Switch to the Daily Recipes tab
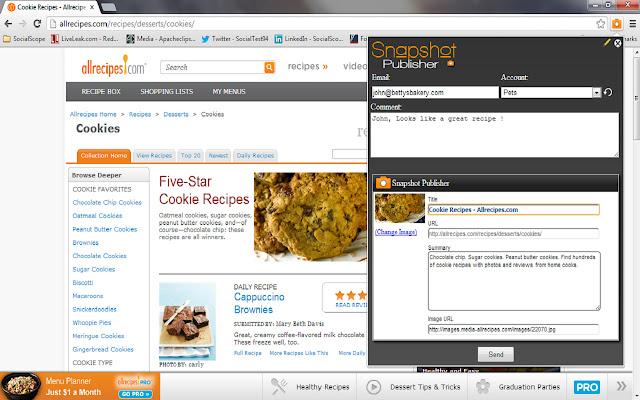 (x=255, y=156)
